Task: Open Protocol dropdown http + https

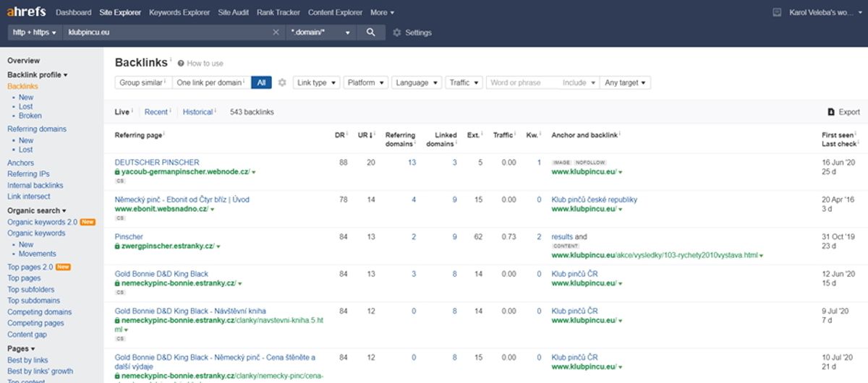Action: click(34, 33)
